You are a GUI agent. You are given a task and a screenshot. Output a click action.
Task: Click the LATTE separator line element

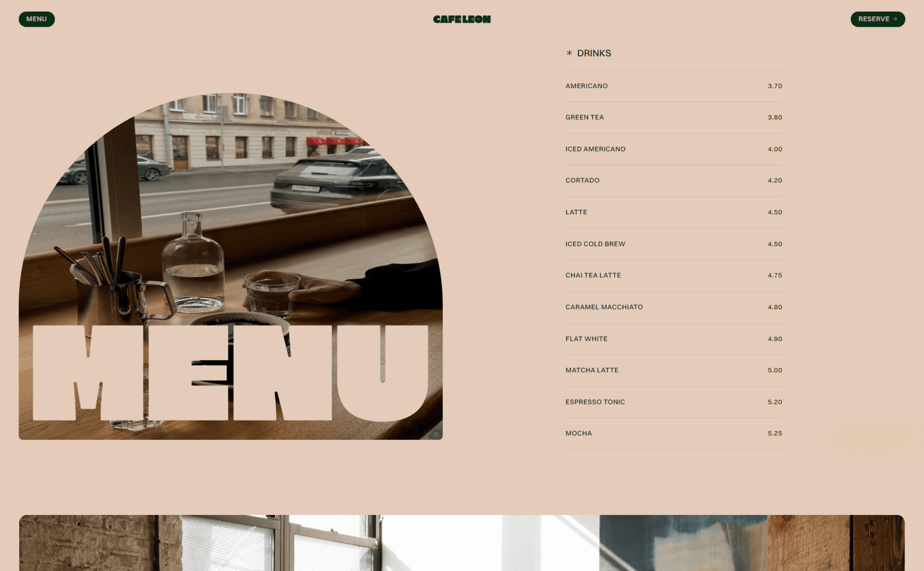[x=673, y=228]
